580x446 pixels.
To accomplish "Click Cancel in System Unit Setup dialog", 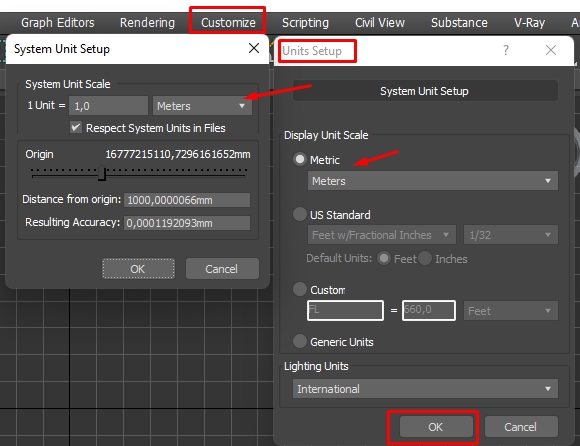I will coord(222,269).
